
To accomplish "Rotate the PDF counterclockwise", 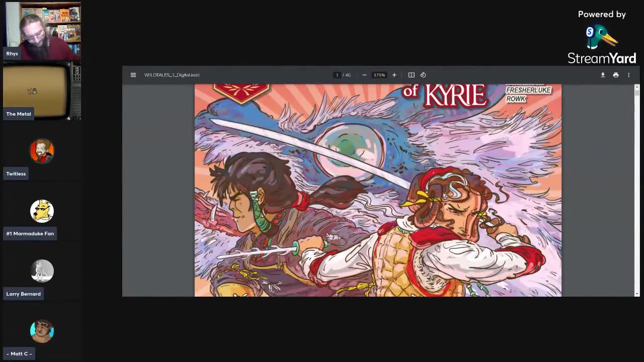I will click(423, 75).
